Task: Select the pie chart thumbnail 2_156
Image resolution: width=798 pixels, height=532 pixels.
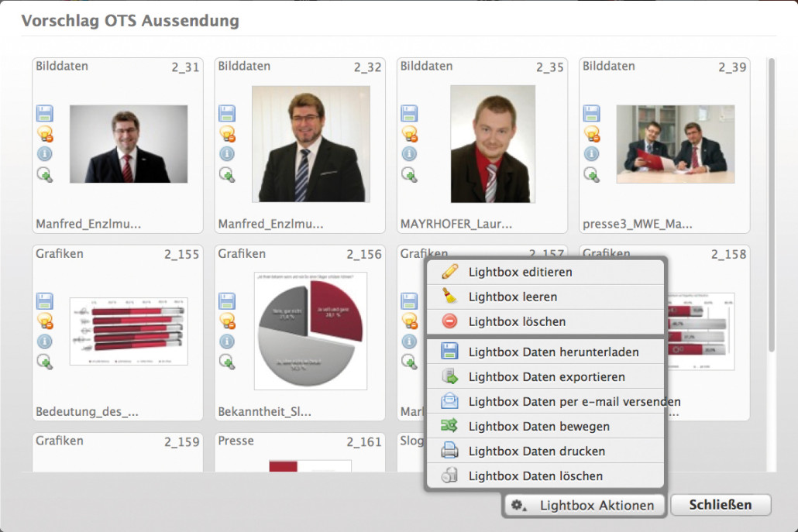Action: (311, 331)
